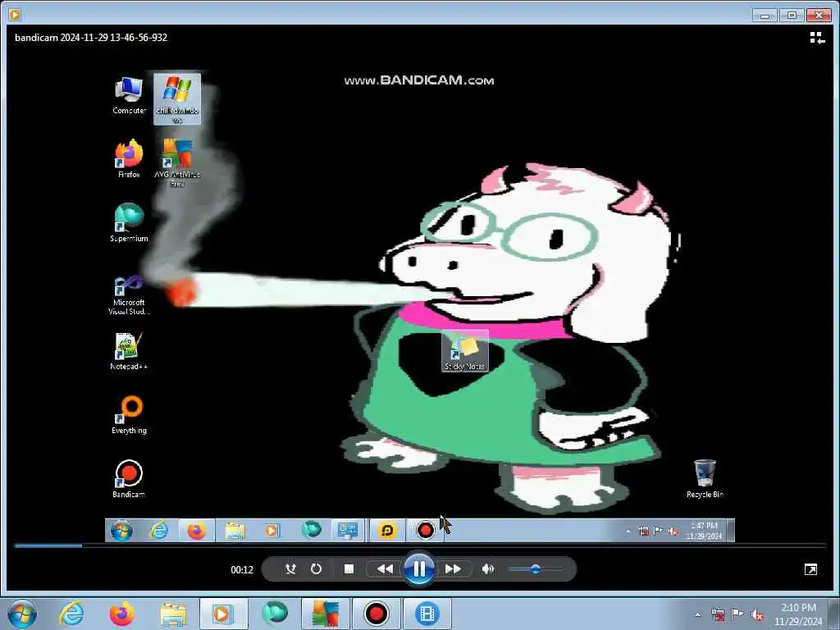Viewport: 840px width, 630px height.
Task: Click the Firefox desktop shortcut in the video
Action: [x=129, y=159]
